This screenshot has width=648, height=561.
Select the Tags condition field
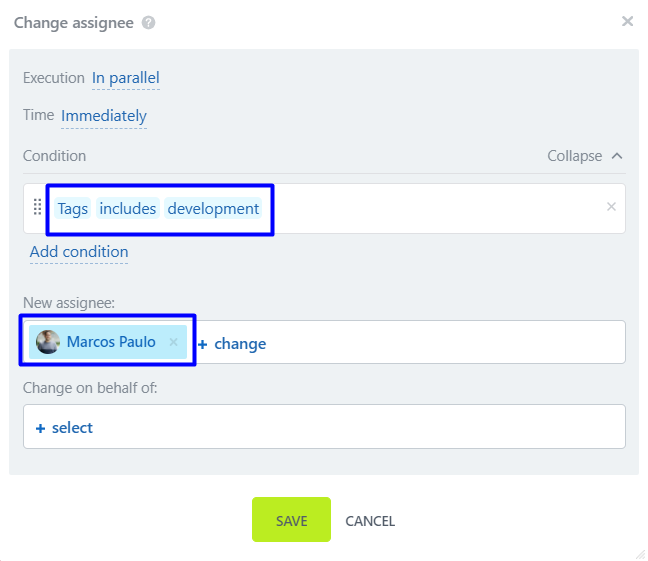pos(73,209)
